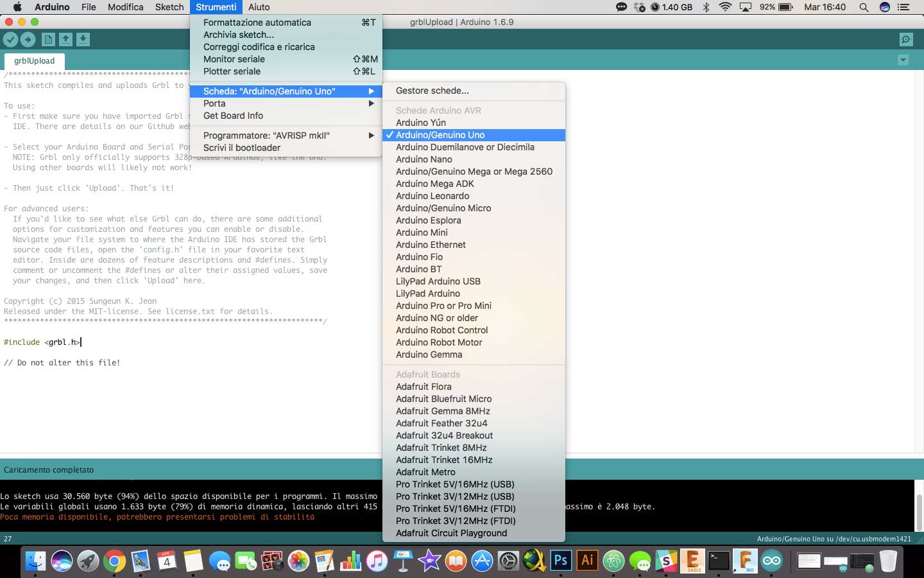Open the Aiuto menu

259,7
